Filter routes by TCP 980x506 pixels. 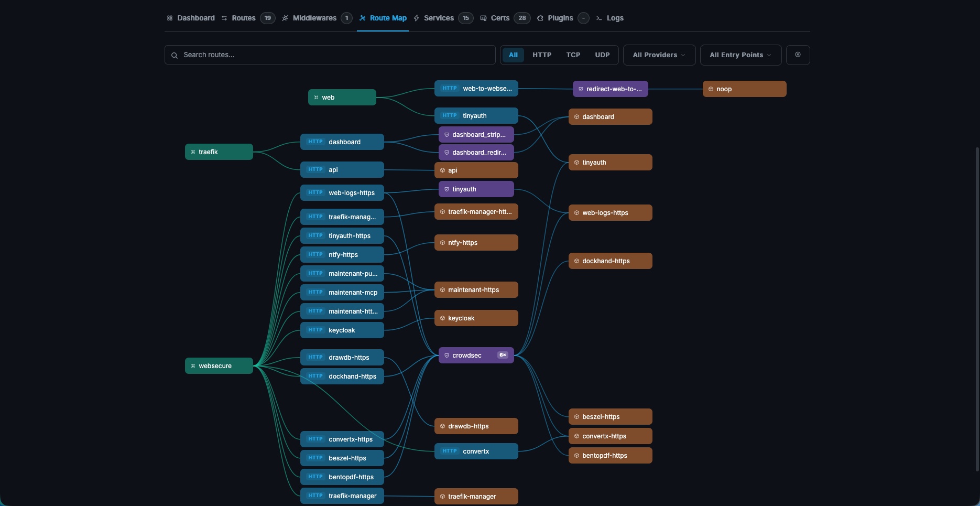pyautogui.click(x=573, y=55)
